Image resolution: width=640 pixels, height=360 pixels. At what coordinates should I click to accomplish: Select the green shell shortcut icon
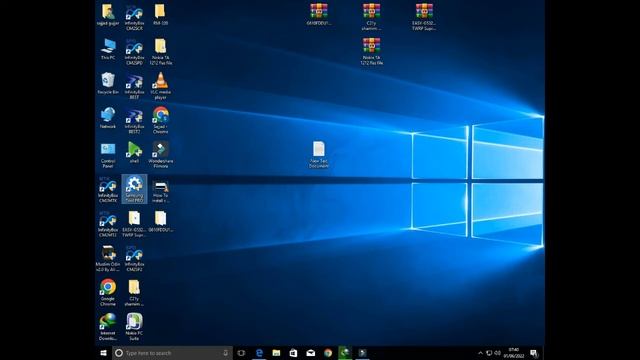click(x=134, y=153)
